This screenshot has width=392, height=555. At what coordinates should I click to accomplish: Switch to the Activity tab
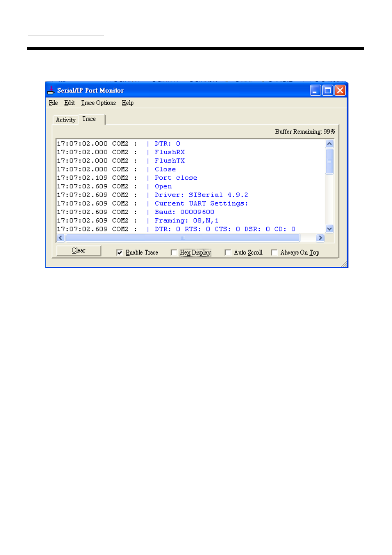click(66, 120)
